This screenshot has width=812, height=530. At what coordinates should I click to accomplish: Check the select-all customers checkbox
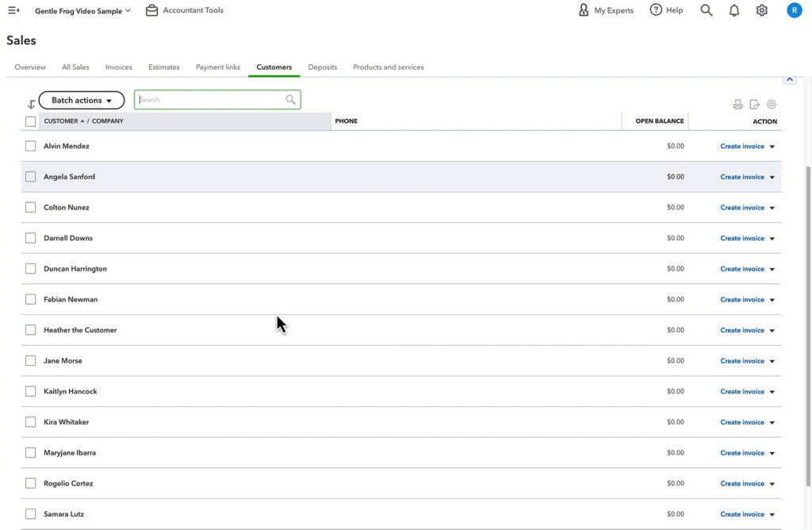tap(29, 121)
